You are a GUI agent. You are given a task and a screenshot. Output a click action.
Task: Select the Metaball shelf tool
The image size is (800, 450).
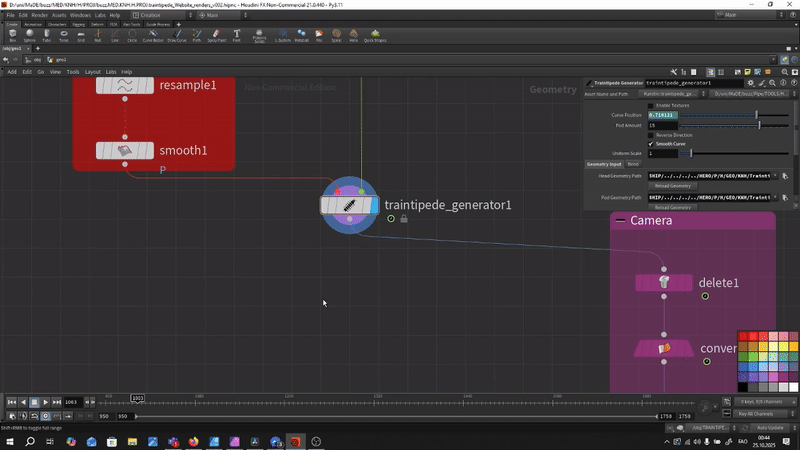click(302, 35)
